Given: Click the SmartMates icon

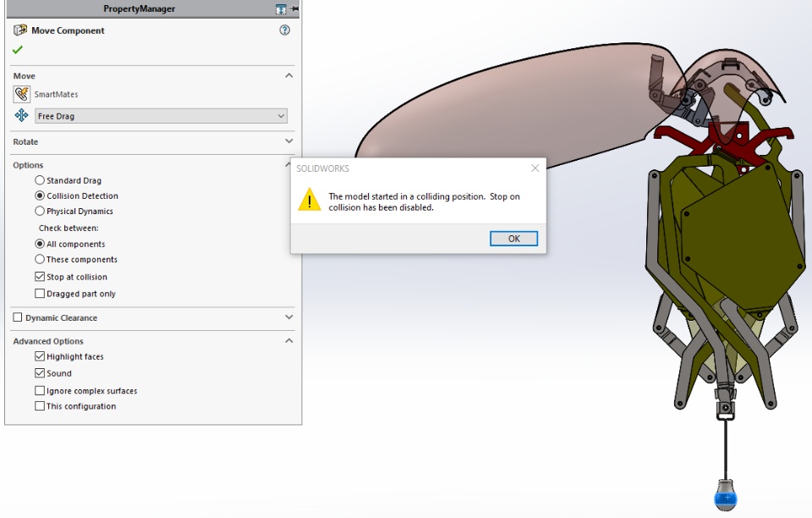Looking at the screenshot, I should 22,94.
